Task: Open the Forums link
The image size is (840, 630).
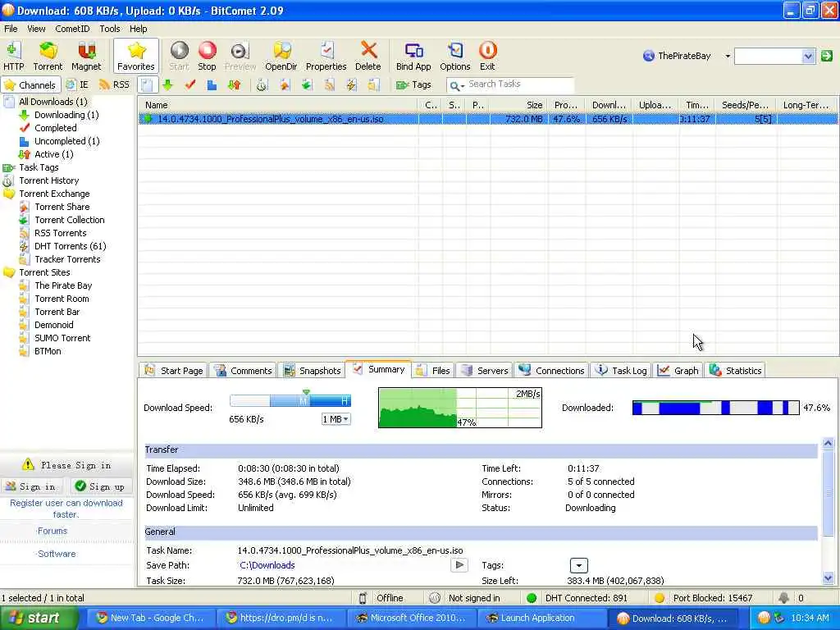Action: pyautogui.click(x=52, y=531)
